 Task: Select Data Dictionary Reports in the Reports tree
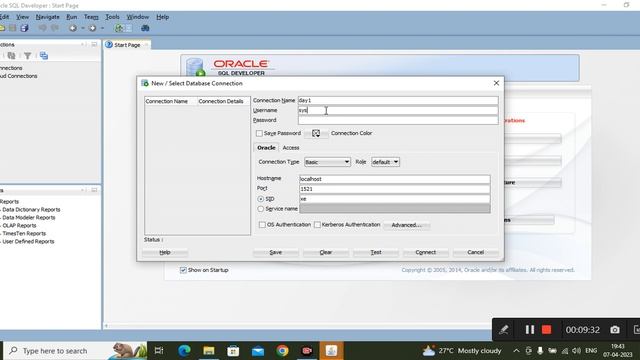31,209
